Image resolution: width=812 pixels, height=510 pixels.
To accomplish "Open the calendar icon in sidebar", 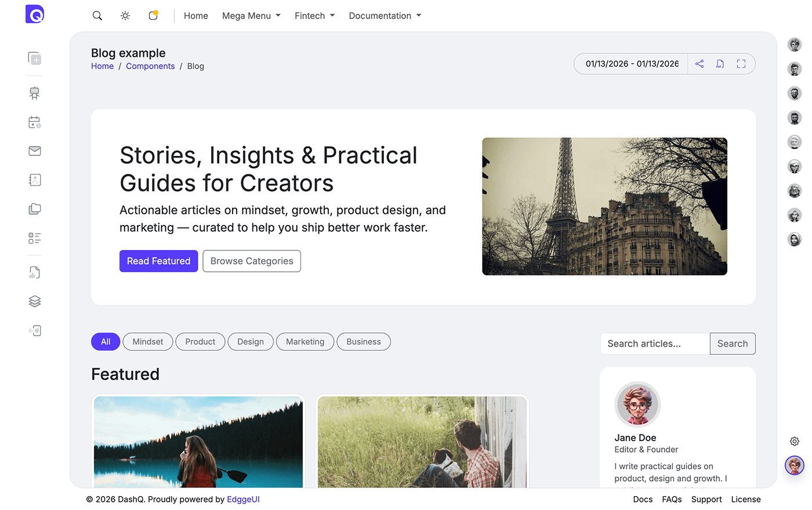I will 35,122.
